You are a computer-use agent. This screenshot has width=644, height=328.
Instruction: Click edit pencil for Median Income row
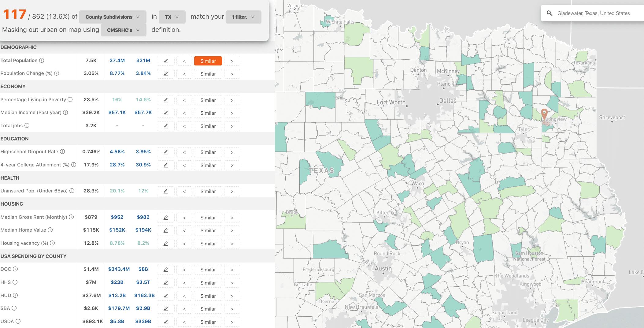point(166,113)
